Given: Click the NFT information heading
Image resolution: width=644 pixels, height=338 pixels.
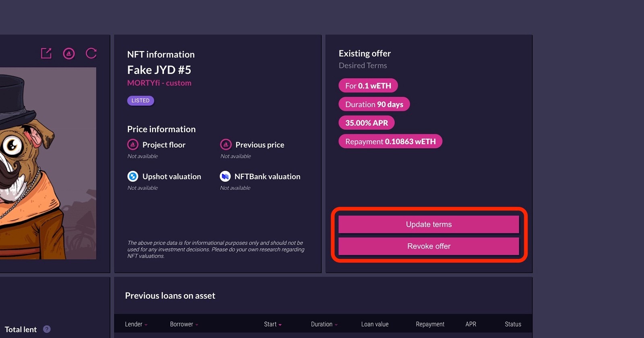Looking at the screenshot, I should (161, 54).
